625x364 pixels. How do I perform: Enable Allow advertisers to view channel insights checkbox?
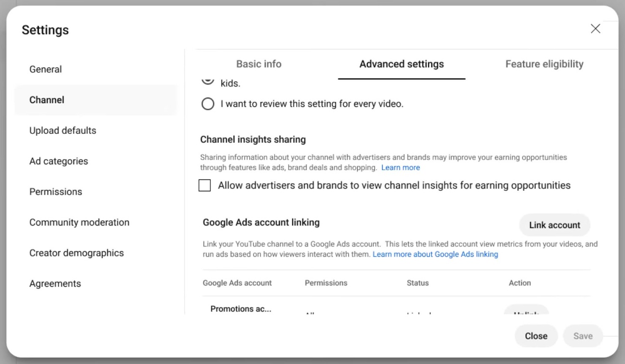(x=205, y=185)
